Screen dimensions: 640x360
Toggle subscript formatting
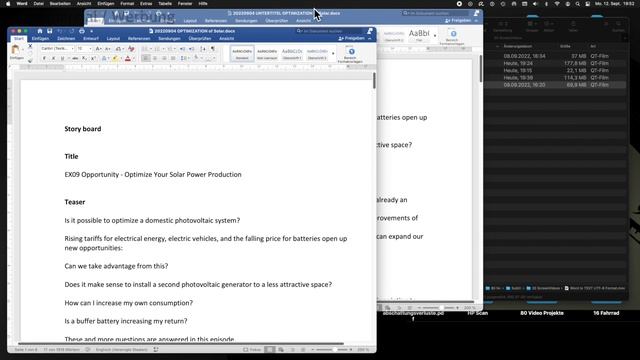[x=84, y=58]
